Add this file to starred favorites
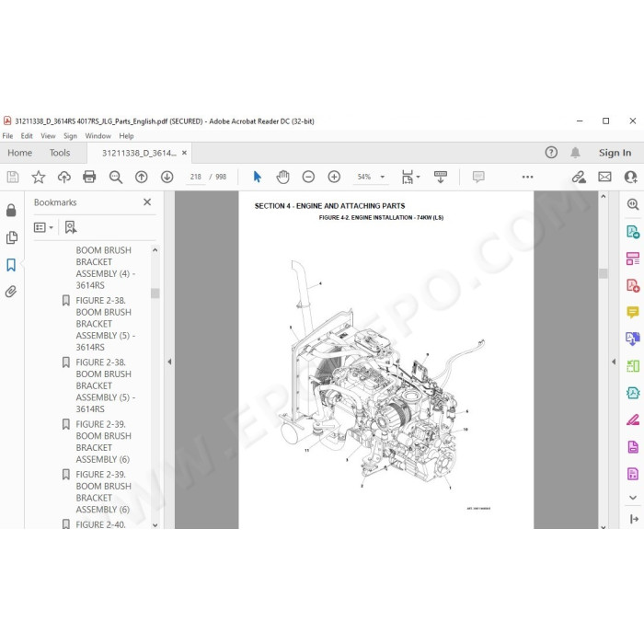The image size is (644, 644). pos(39,177)
